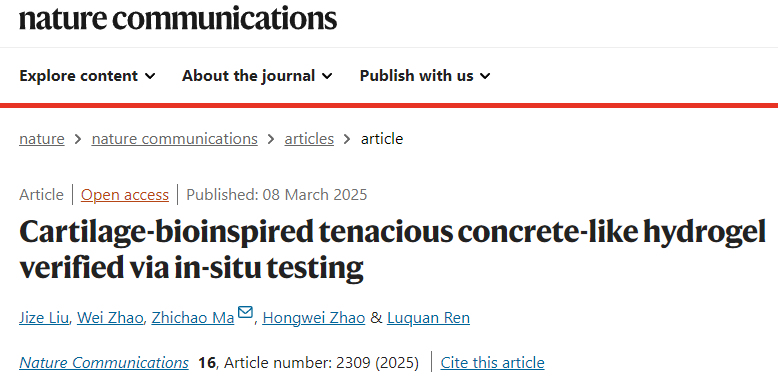Click chevron arrow next to Publish with us
Screen dimensions: 778x381
(485, 76)
